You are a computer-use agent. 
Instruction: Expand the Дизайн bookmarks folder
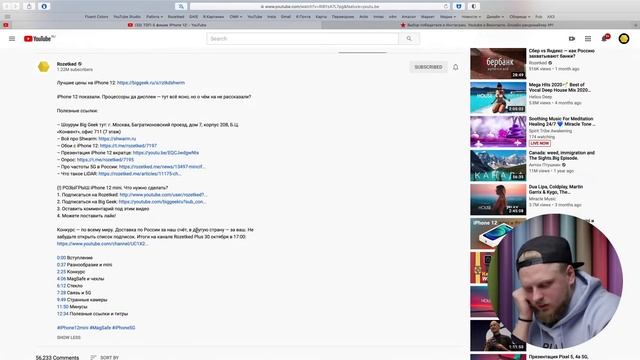495,17
